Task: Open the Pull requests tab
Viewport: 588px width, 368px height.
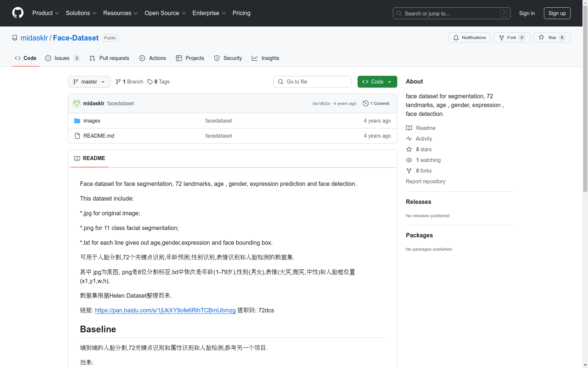Action: coord(110,58)
